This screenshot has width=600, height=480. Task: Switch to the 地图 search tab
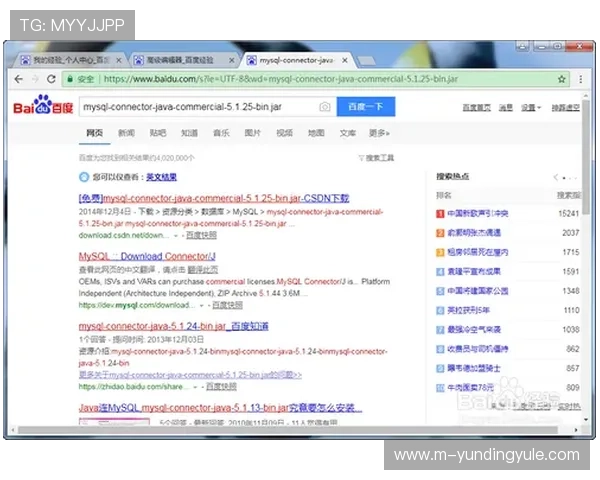pos(316,133)
